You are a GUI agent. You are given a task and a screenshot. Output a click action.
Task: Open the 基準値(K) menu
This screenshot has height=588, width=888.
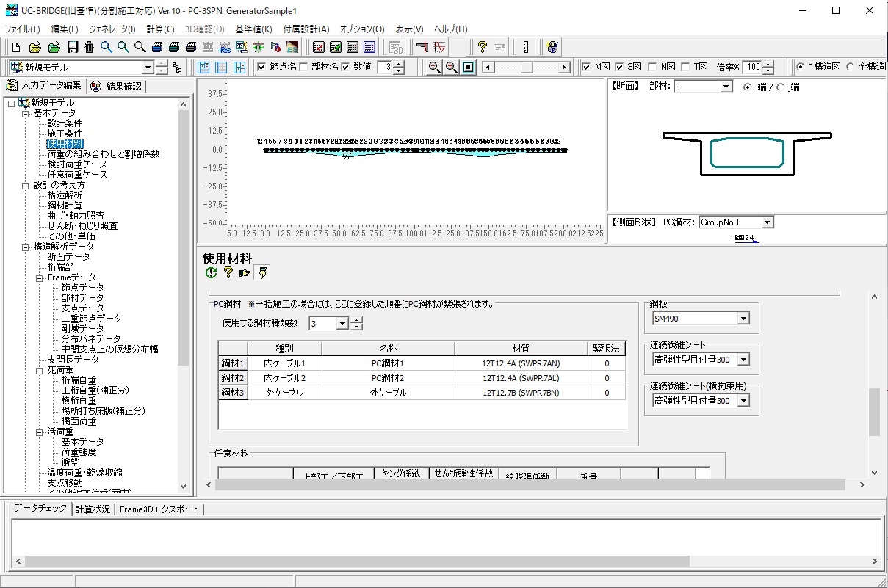pos(253,29)
